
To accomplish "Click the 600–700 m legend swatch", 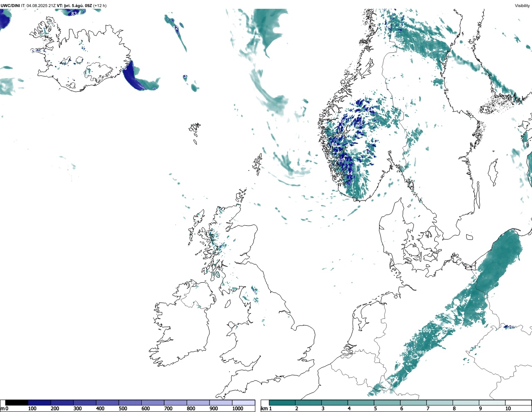I will [153, 402].
